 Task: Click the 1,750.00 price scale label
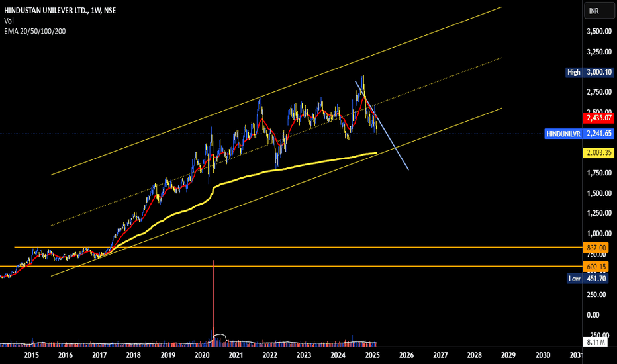[x=599, y=173]
